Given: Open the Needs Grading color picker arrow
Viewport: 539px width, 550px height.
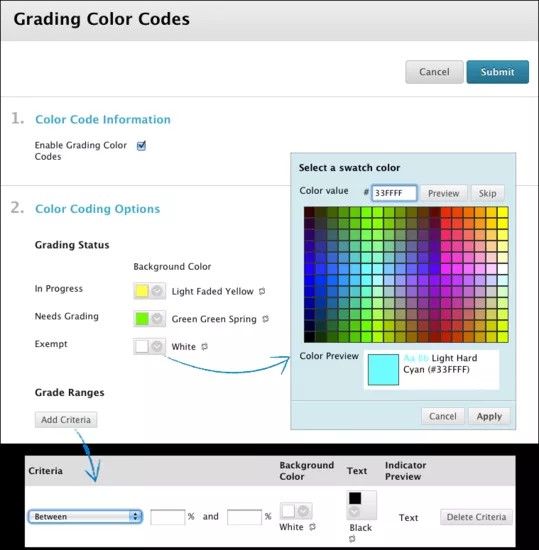Looking at the screenshot, I should tap(157, 318).
